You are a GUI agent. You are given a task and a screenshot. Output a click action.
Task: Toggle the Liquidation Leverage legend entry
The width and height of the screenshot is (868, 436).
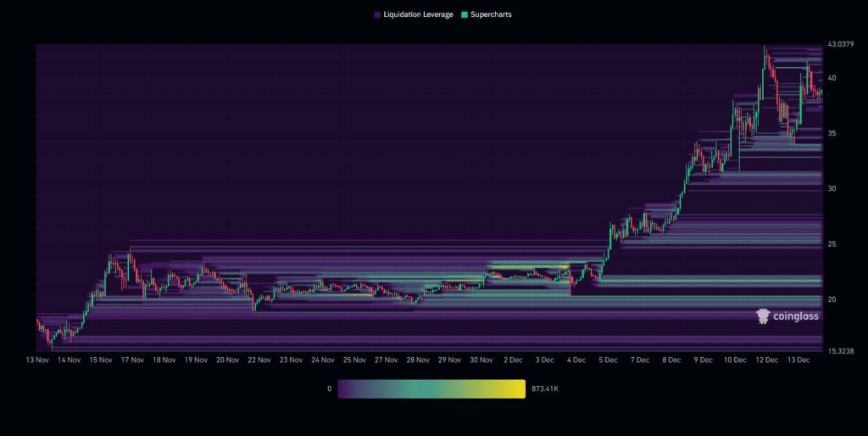pyautogui.click(x=414, y=15)
